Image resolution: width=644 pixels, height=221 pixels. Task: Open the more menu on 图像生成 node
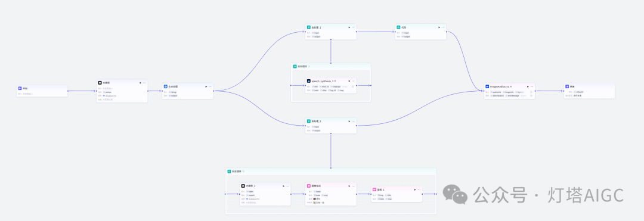pos(353,186)
